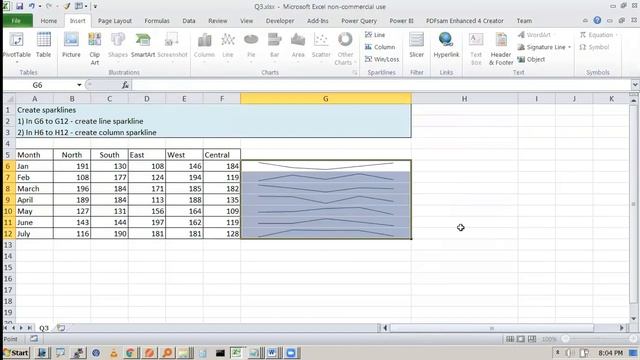Click the Select All corner button
This screenshot has width=640, height=360.
click(9, 98)
